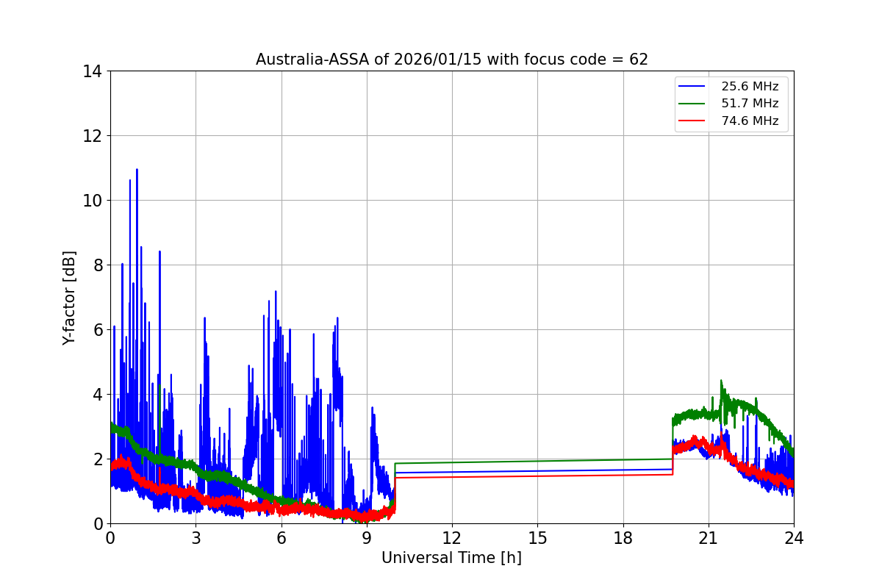The height and width of the screenshot is (588, 882).
Task: Click the green line sample in legend
Action: (693, 104)
